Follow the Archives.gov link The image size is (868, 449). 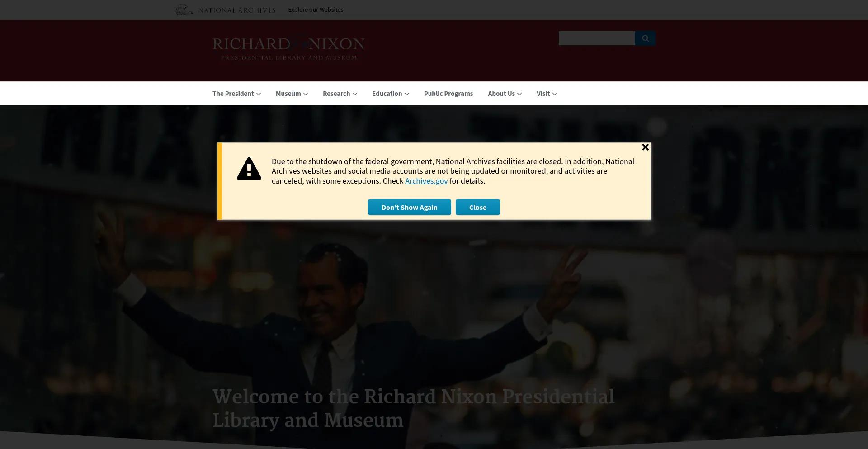point(426,181)
